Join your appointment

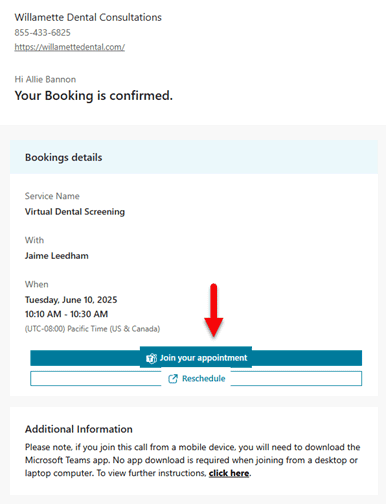(196, 358)
